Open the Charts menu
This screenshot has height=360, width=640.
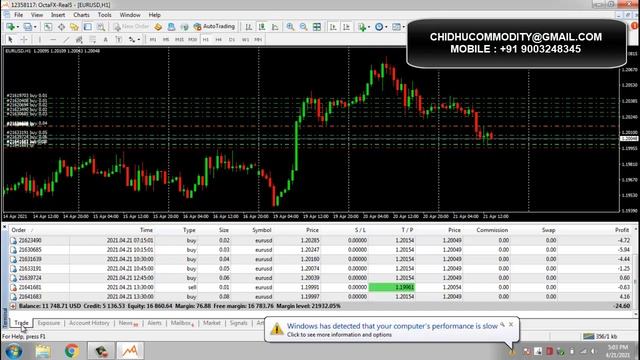tap(81, 15)
